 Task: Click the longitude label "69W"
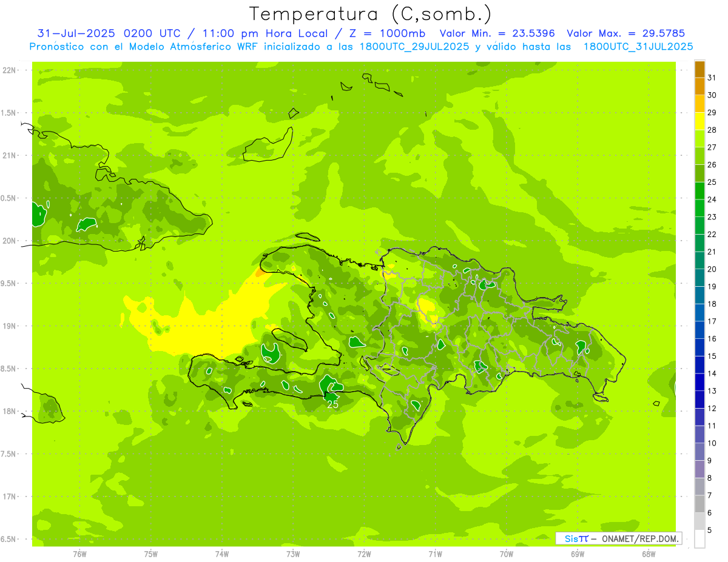577,554
